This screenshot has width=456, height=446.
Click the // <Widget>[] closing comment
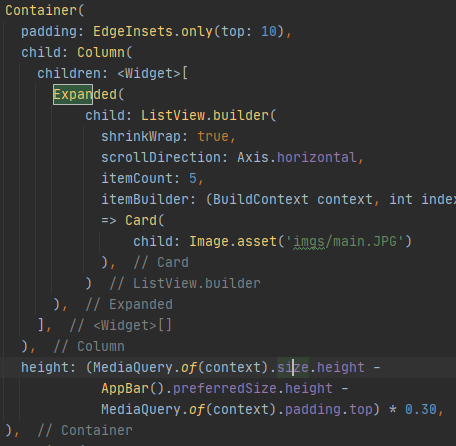pos(121,325)
